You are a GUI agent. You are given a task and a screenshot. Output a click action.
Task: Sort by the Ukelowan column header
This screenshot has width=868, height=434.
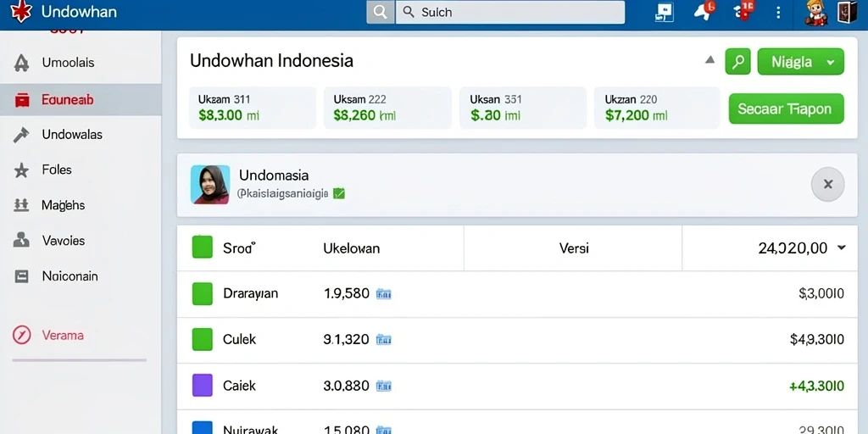pyautogui.click(x=352, y=248)
